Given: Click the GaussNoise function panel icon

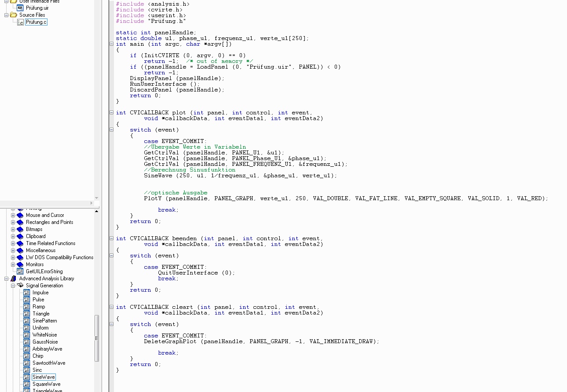Looking at the screenshot, I should 27,342.
